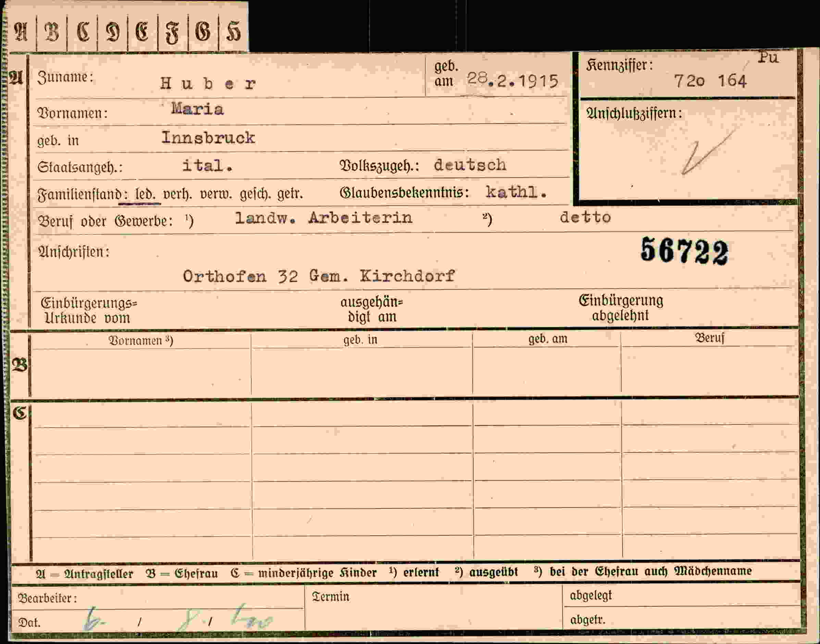Click the 'verh.' marital status option

(x=177, y=195)
